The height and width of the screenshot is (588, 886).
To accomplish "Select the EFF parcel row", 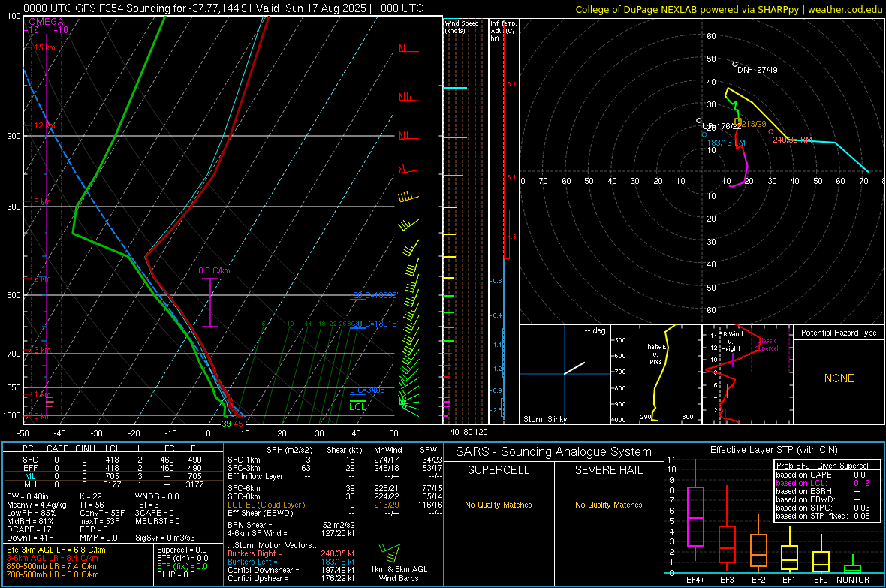I will (112, 468).
